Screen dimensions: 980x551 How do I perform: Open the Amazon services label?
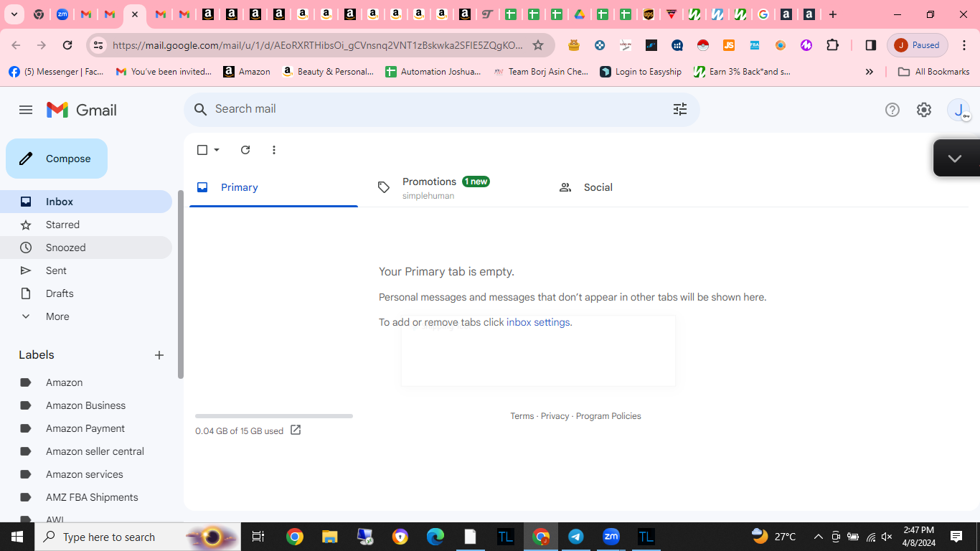tap(86, 474)
